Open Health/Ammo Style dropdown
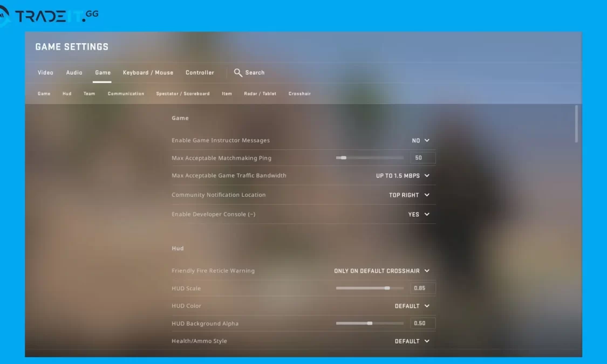 pos(412,341)
